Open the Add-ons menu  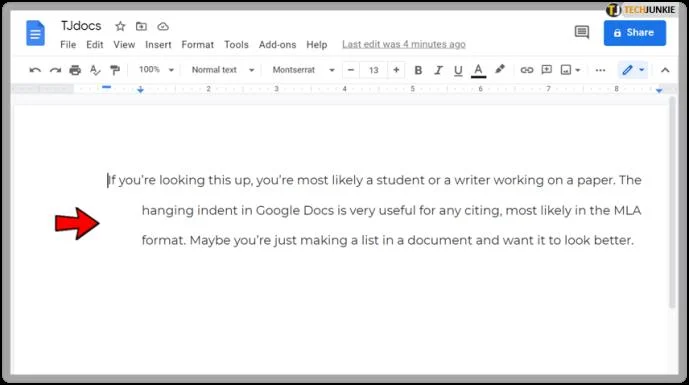pos(277,45)
